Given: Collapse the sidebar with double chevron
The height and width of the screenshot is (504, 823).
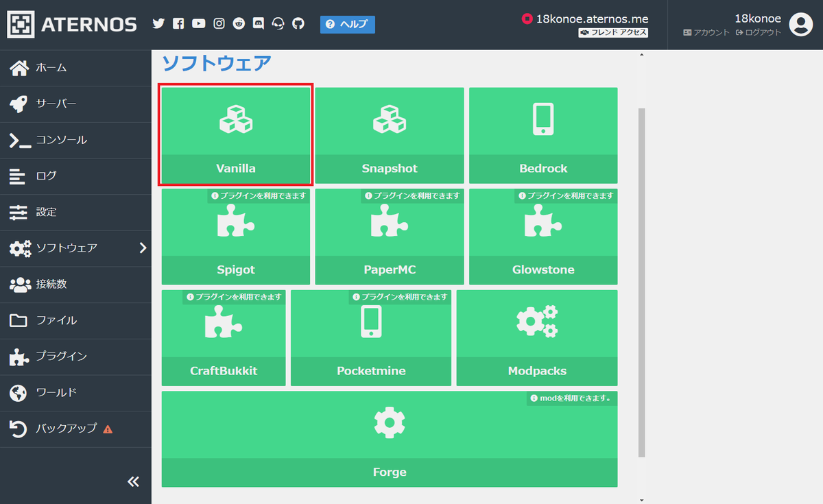Looking at the screenshot, I should [x=133, y=481].
